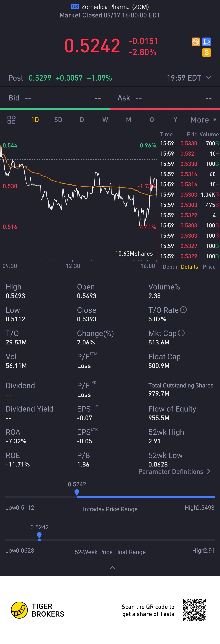Expand the post-market time dropdown chevron

209,77
